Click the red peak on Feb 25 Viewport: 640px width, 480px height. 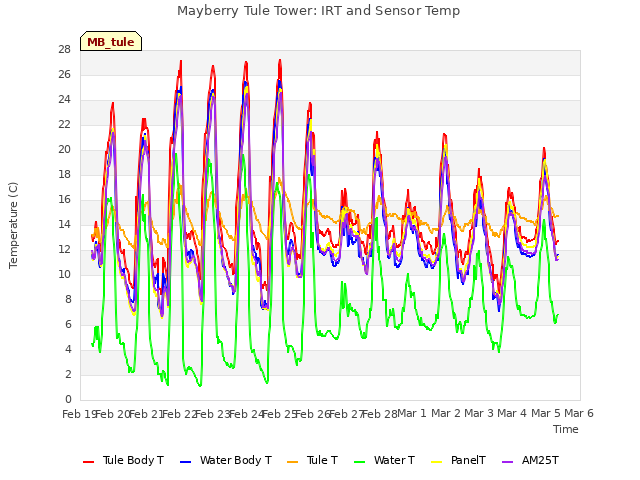point(280,60)
